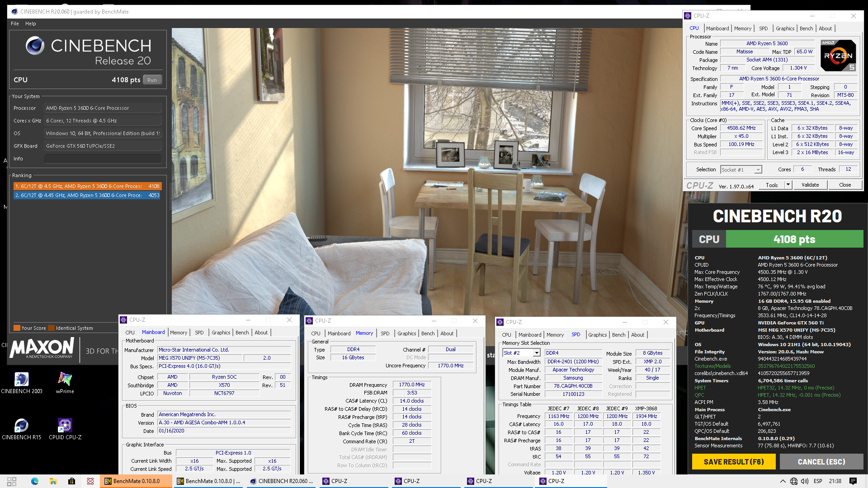Click the Max Bandwidth DDR4-2401 value
The width and height of the screenshot is (868, 488).
click(573, 361)
